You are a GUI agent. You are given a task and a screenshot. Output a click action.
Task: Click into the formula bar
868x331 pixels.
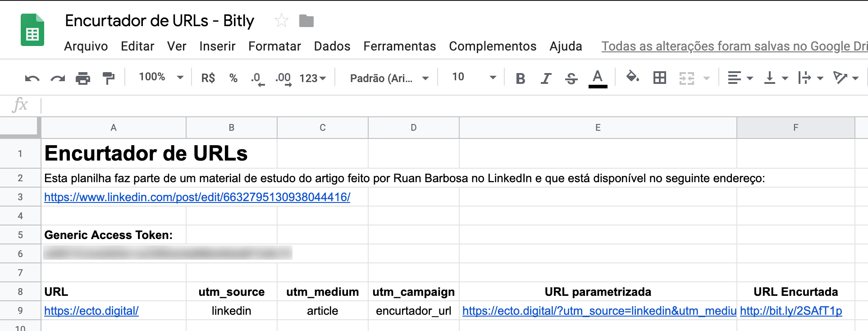click(454, 106)
